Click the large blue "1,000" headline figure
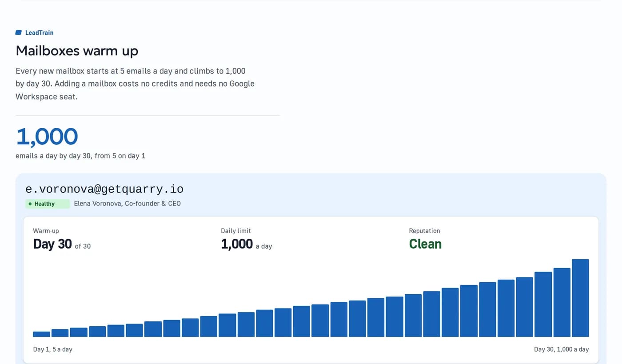 pos(47,136)
